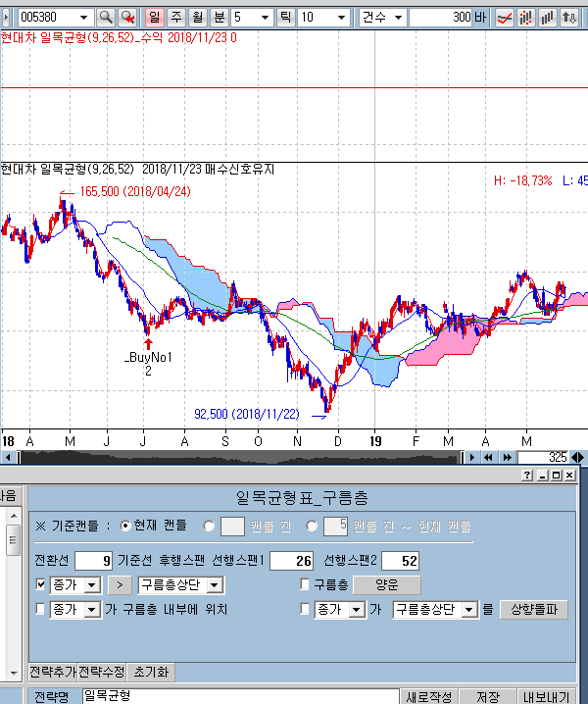Click the candlestick chart type icon
This screenshot has width=588, height=704.
526,18
